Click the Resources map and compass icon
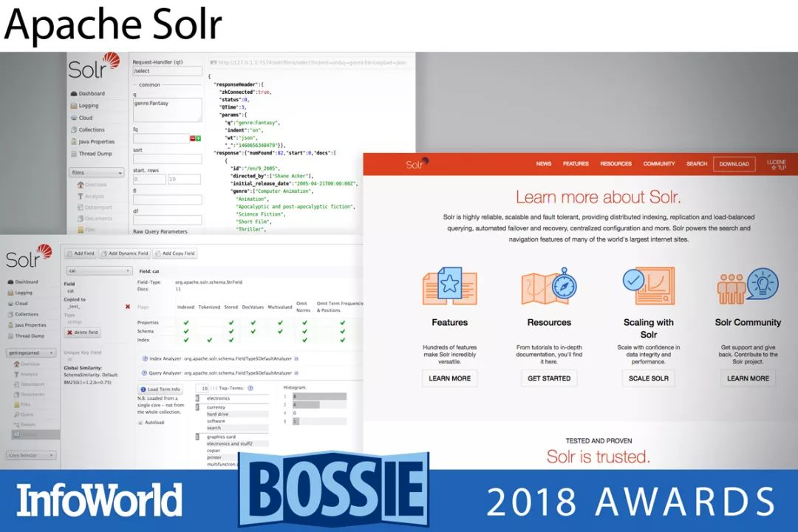This screenshot has height=532, width=798. pos(548,286)
